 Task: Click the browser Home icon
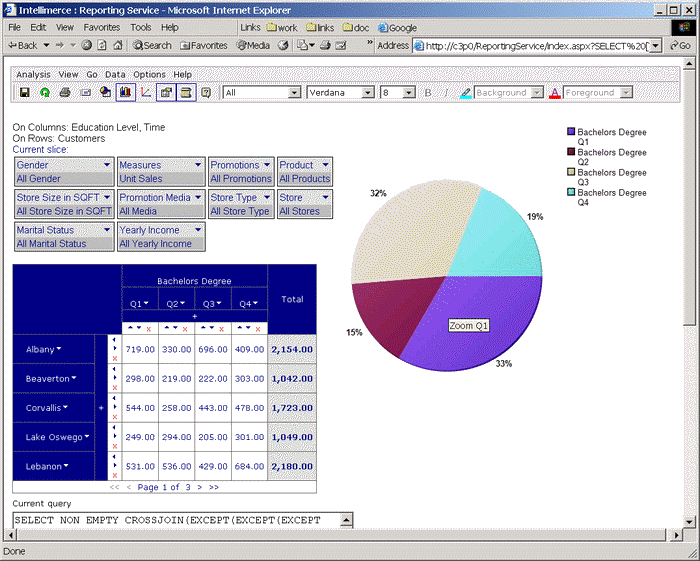117,45
